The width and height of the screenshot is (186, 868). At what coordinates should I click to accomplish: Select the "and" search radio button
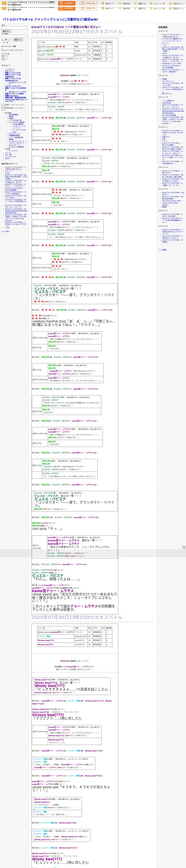click(6, 39)
